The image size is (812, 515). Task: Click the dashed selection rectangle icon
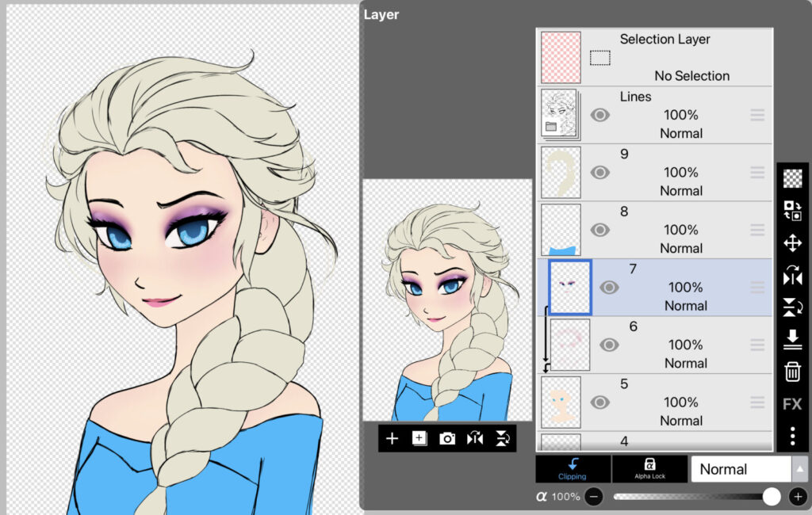(x=600, y=58)
